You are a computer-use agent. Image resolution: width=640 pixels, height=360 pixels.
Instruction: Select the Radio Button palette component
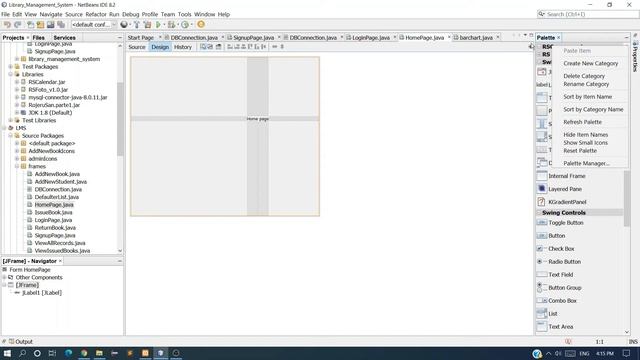point(564,262)
